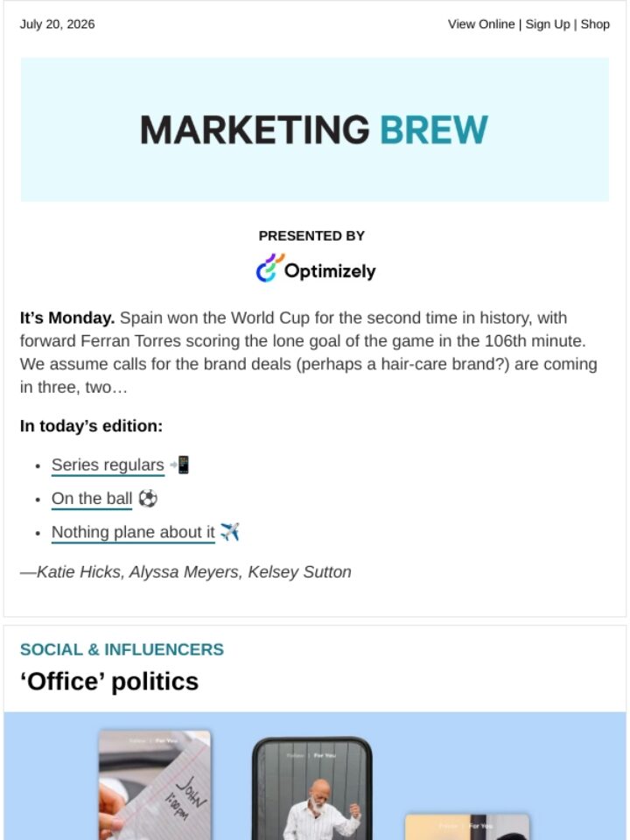This screenshot has width=630, height=840.
Task: Click the soccer ball emoji icon
Action: tap(147, 499)
